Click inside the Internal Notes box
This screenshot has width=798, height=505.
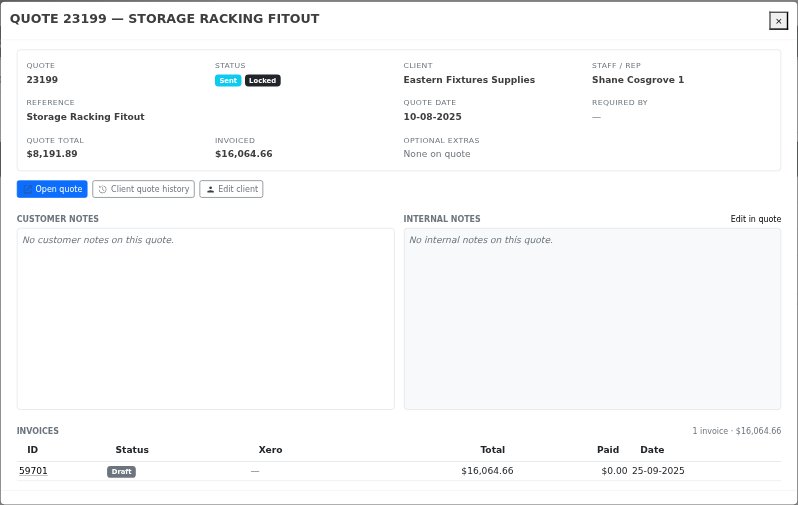(592, 319)
